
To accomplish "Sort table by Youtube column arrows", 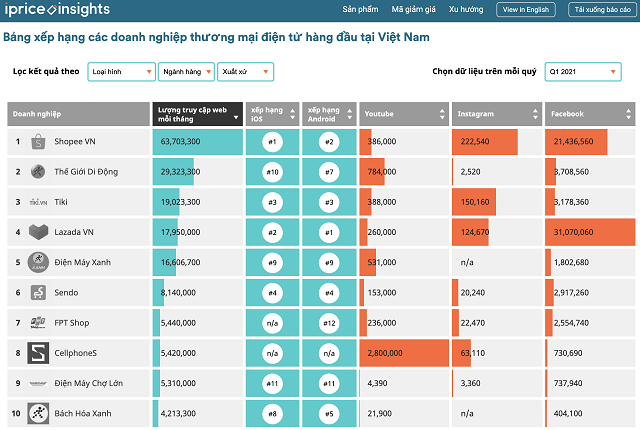I will [x=442, y=114].
